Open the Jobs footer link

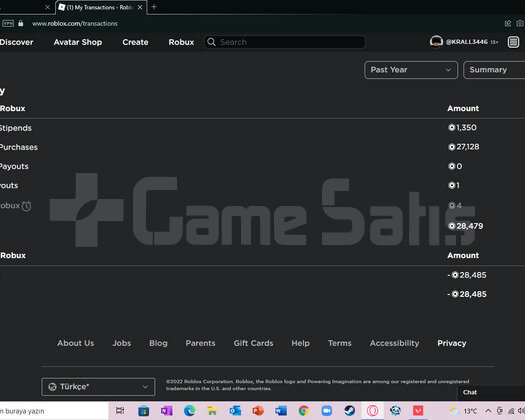[122, 343]
